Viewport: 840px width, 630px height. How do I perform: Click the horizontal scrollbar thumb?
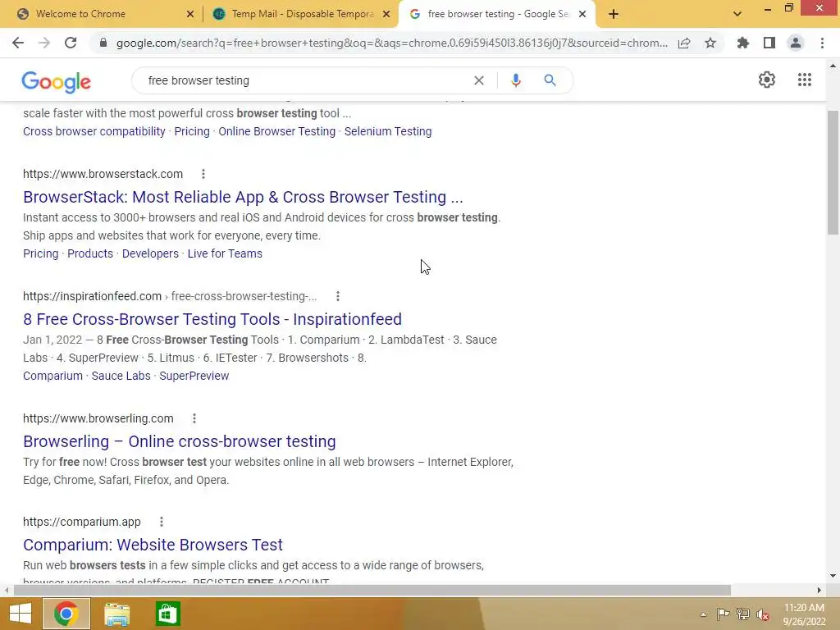[x=372, y=590]
